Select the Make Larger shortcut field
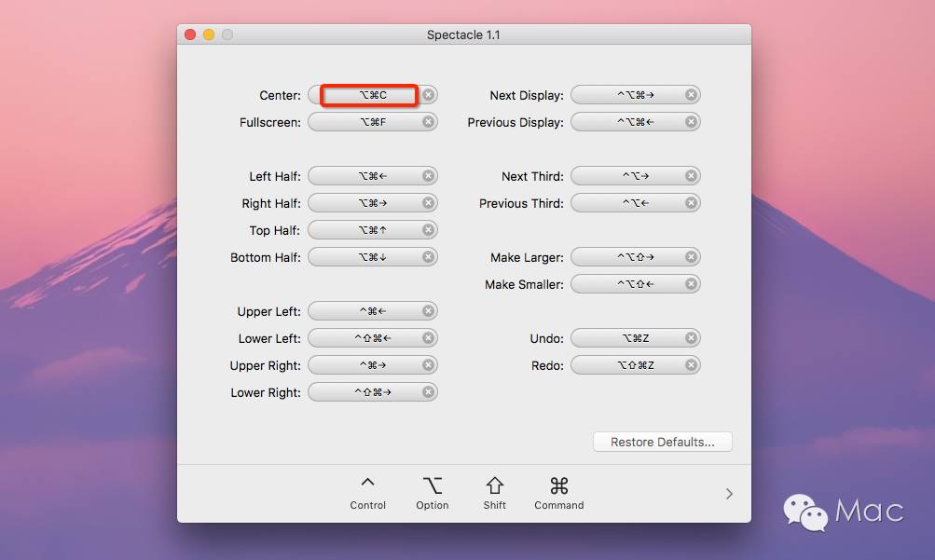This screenshot has height=560, width=935. (636, 257)
